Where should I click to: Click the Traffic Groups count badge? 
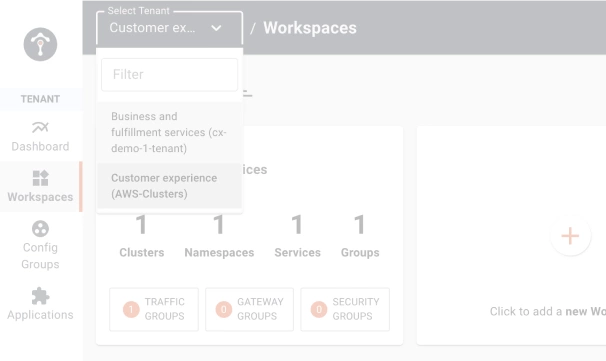click(x=131, y=309)
